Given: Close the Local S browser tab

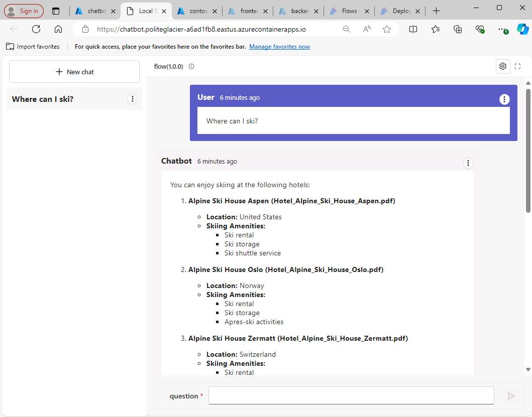Looking at the screenshot, I should click(164, 11).
